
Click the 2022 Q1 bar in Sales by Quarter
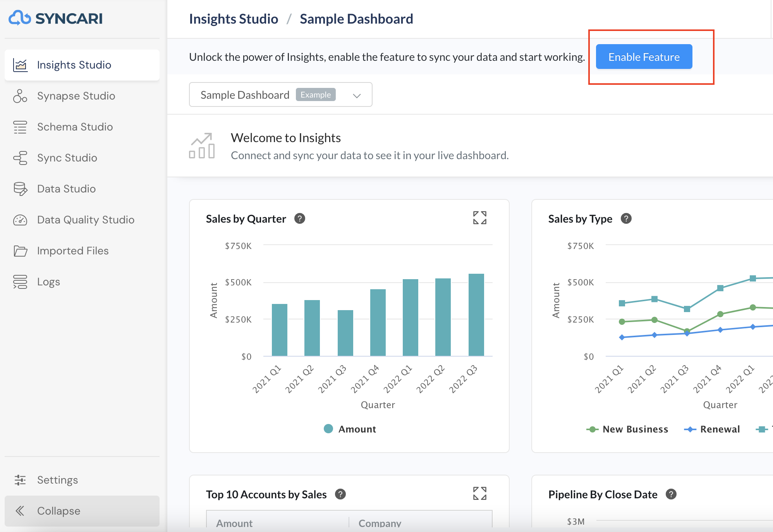coord(410,317)
